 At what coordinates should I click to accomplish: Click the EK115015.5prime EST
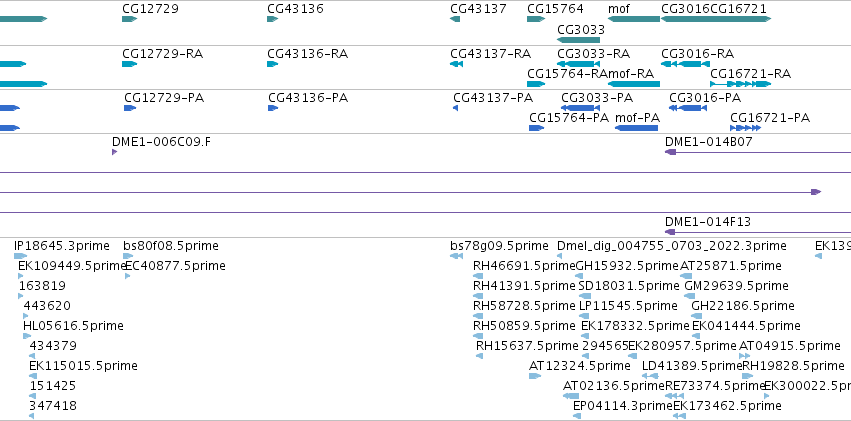tap(33, 376)
